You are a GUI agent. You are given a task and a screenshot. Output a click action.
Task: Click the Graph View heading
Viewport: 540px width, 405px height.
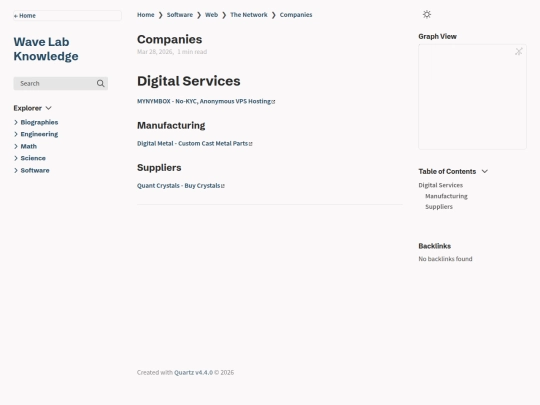(x=437, y=37)
